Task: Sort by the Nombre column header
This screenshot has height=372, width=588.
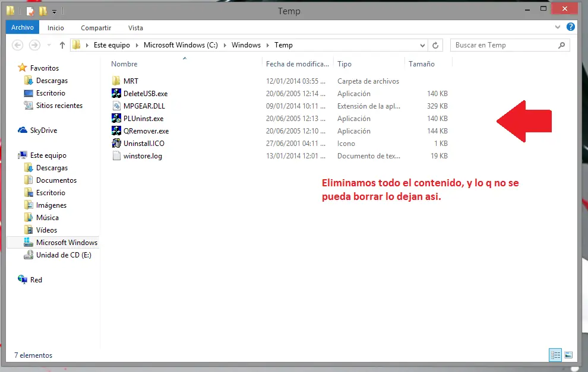Action: 124,63
